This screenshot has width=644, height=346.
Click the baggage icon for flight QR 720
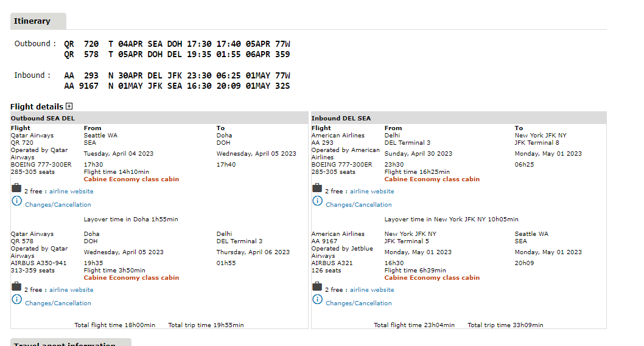click(x=16, y=189)
